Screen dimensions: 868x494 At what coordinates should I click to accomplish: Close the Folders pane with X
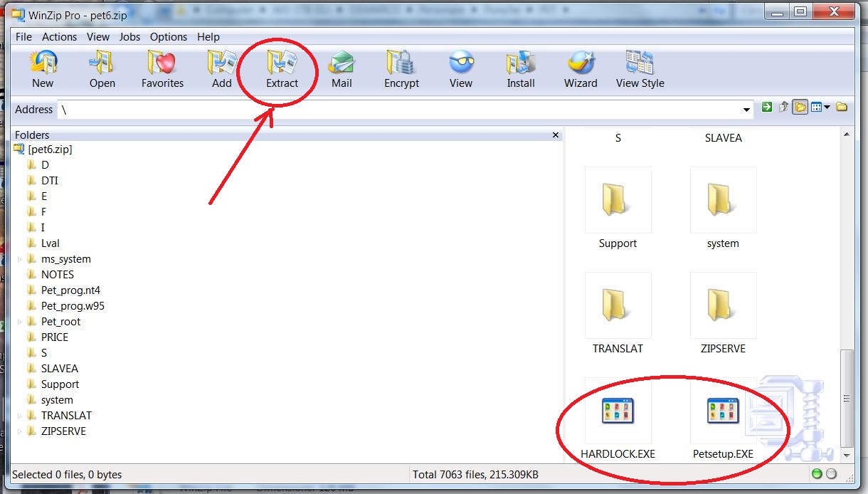556,135
